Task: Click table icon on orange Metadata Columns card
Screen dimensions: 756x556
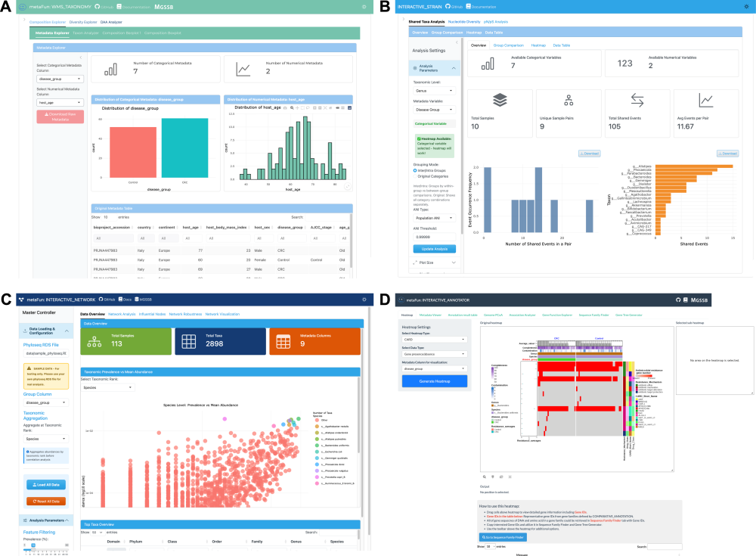Action: tap(283, 342)
